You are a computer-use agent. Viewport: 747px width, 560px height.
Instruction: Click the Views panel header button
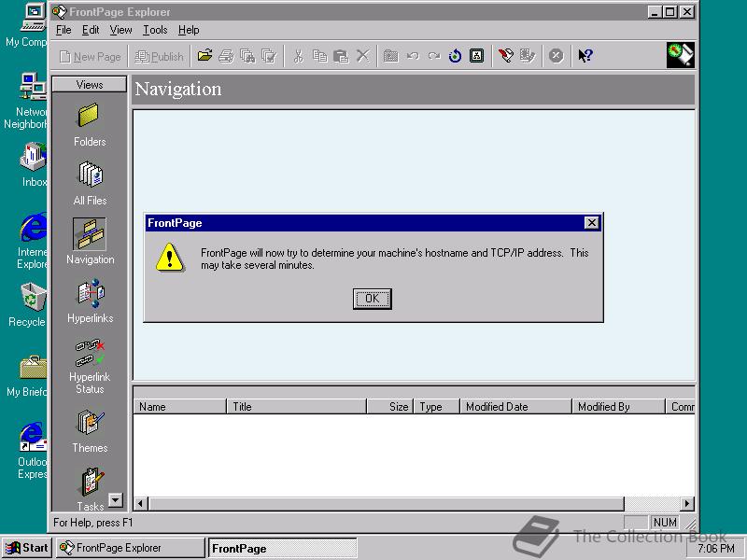tap(89, 84)
